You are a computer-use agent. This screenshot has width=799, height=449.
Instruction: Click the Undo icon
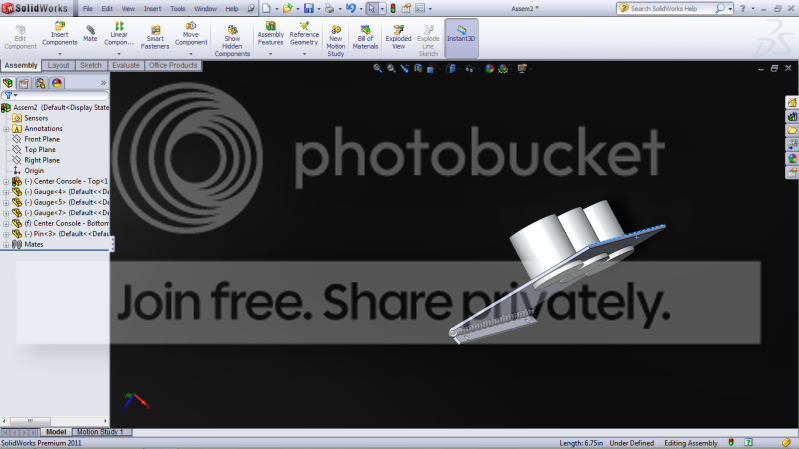point(351,8)
